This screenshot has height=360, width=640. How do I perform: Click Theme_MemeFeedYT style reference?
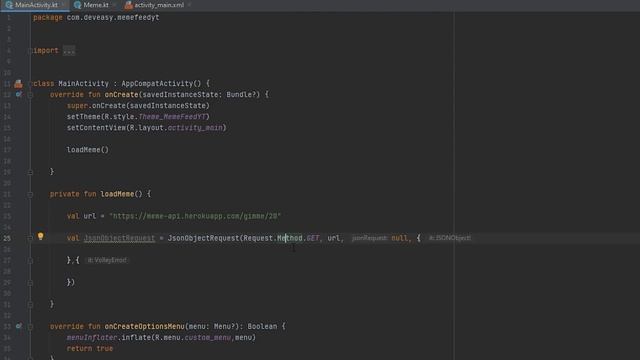point(172,117)
